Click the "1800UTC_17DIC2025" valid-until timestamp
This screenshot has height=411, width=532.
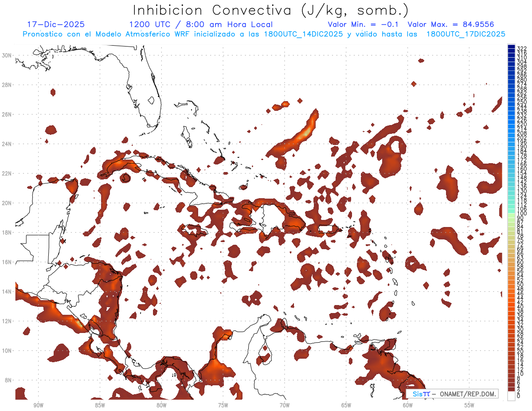466,34
